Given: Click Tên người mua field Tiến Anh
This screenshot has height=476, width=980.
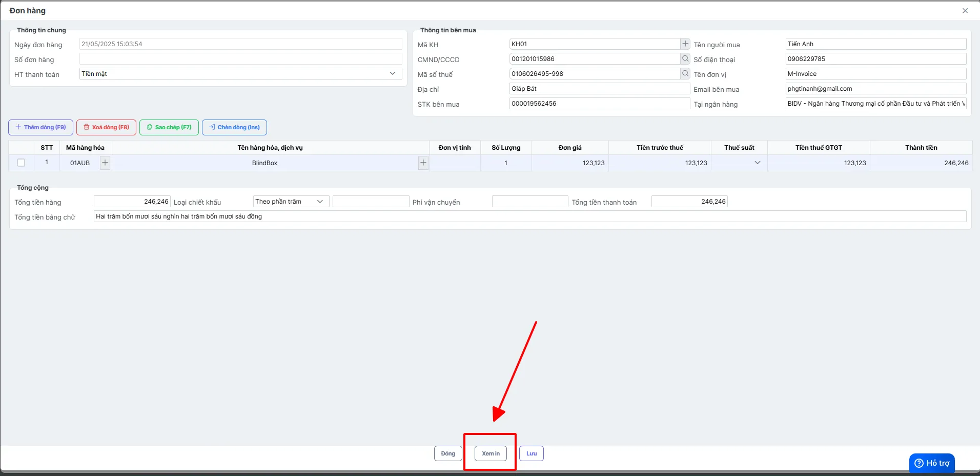Looking at the screenshot, I should point(876,44).
